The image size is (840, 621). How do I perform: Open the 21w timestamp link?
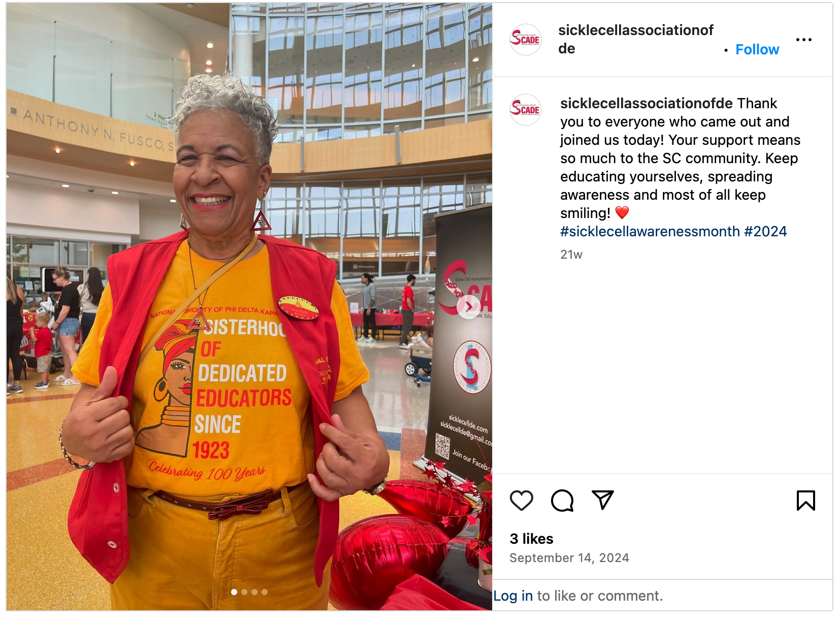pos(571,255)
